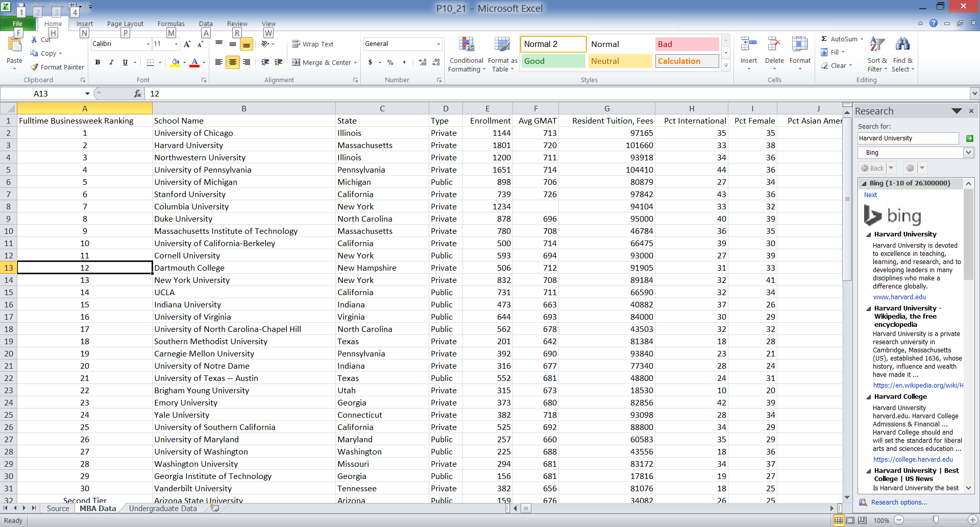Open Sort & Filter menu

[877, 54]
